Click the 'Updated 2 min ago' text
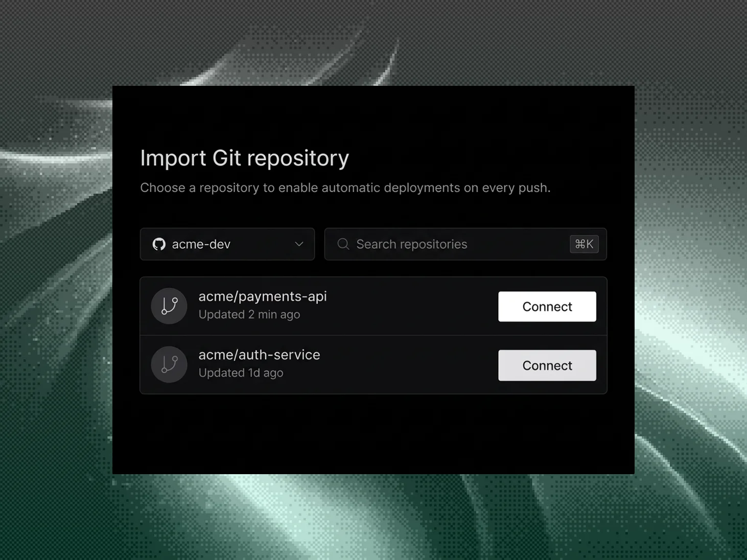The width and height of the screenshot is (747, 560). (249, 315)
